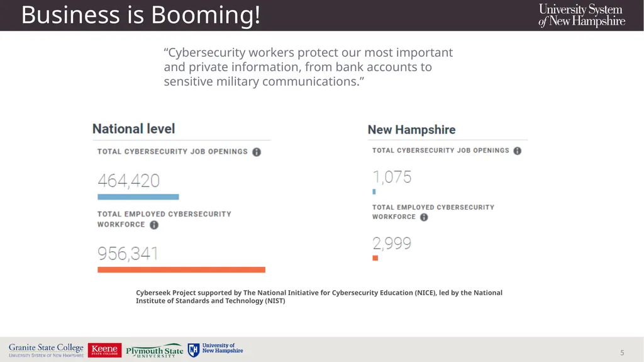The height and width of the screenshot is (362, 644).
Task: Click the Cyberseek Project source citation text
Action: pyautogui.click(x=319, y=297)
